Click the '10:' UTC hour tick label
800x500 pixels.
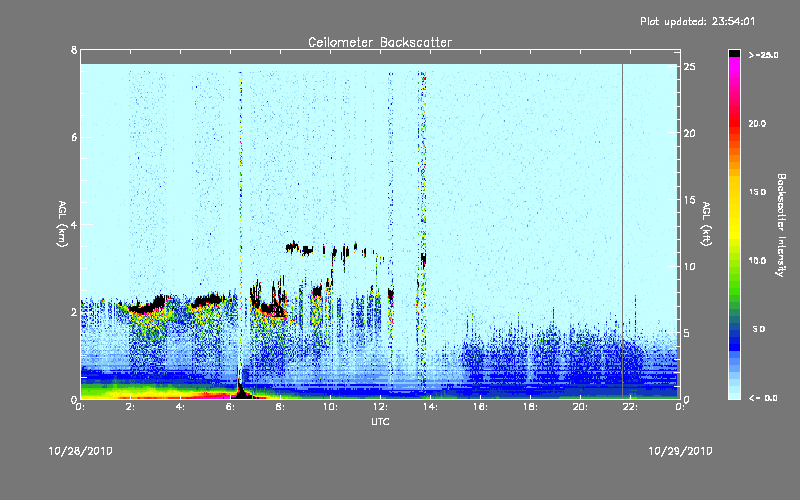point(330,407)
